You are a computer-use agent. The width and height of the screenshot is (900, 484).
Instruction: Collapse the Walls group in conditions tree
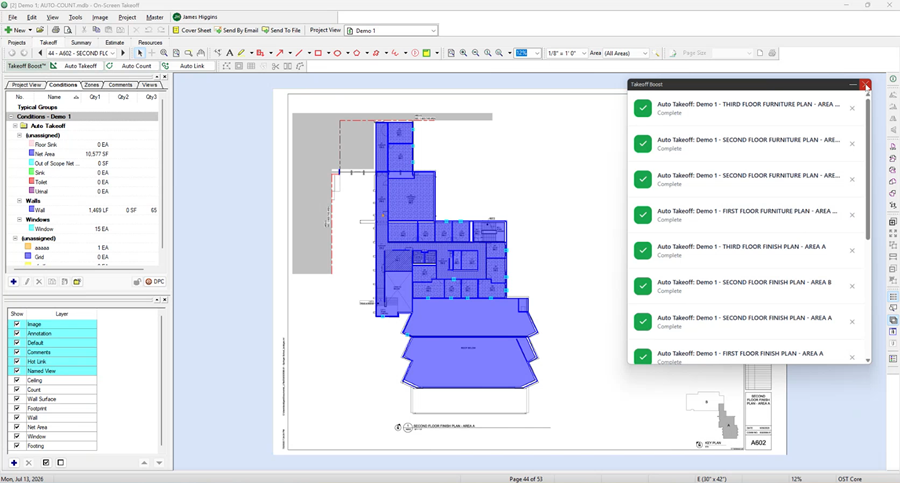20,201
